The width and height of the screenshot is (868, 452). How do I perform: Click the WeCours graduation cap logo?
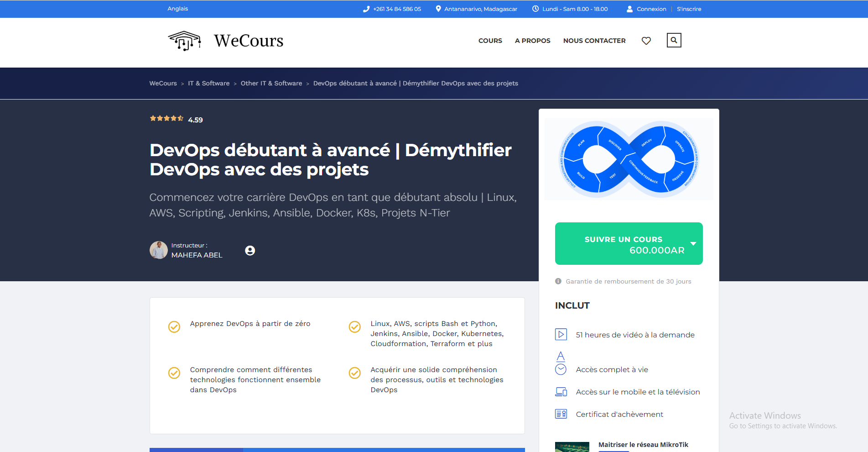click(x=185, y=41)
